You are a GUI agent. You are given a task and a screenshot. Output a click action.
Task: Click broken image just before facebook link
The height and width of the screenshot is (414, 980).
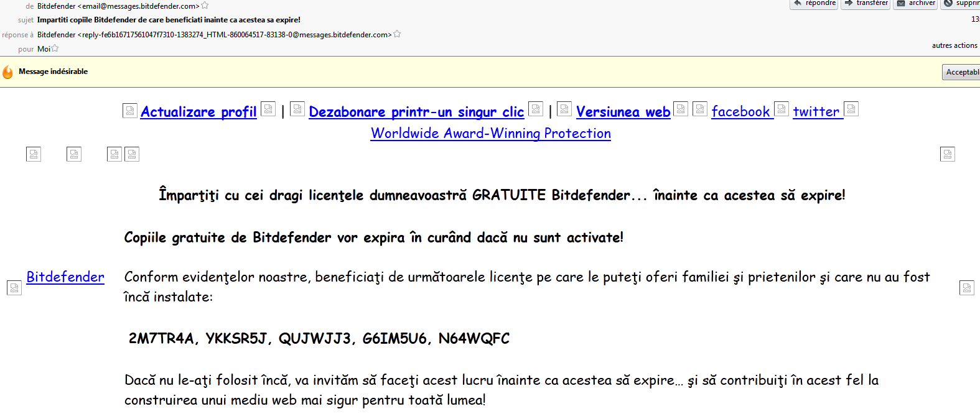pos(700,109)
